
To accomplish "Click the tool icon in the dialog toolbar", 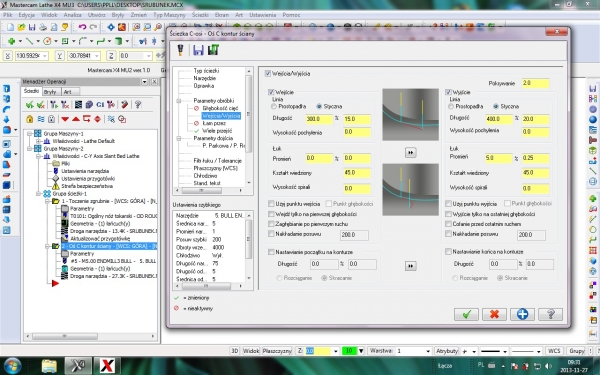I will [180, 50].
